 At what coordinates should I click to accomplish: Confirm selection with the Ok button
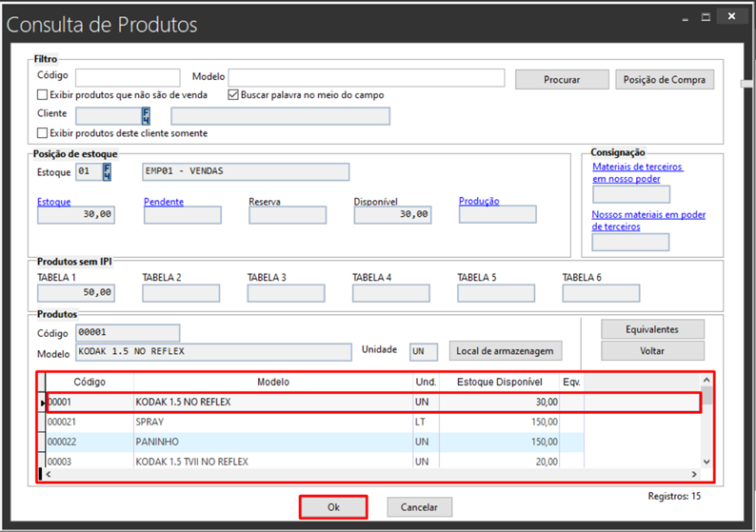pyautogui.click(x=333, y=507)
